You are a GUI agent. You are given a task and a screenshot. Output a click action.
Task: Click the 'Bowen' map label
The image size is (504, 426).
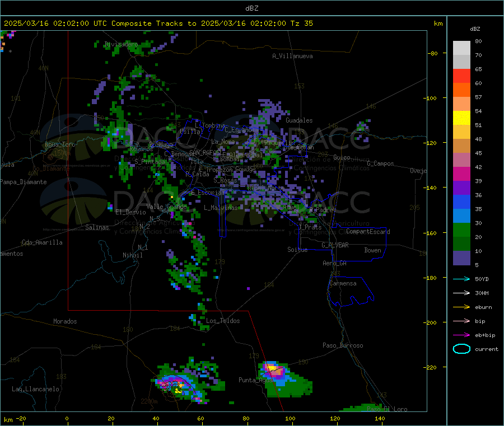[x=372, y=250]
